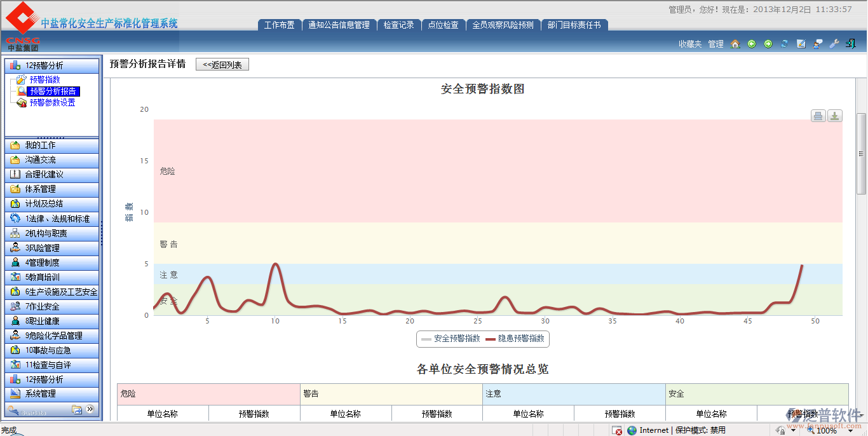Open 9危险化学品管理 in the sidebar
This screenshot has width=868, height=436.
coord(52,336)
